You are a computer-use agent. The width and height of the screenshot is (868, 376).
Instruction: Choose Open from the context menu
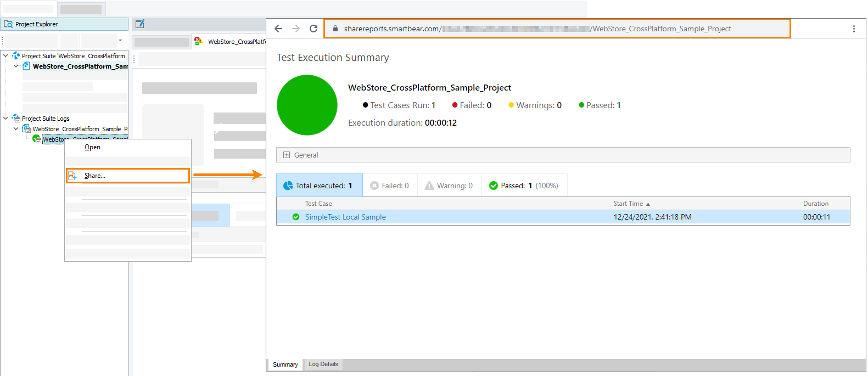pyautogui.click(x=92, y=147)
